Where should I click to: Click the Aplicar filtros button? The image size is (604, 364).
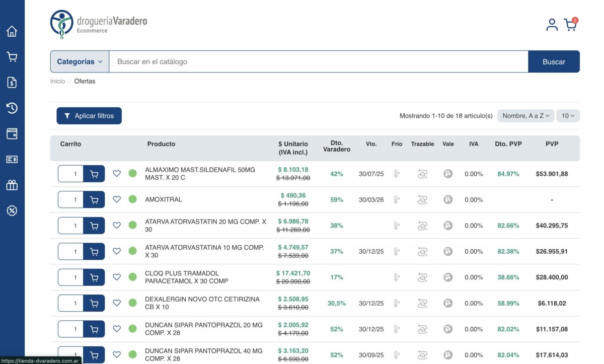(x=89, y=116)
